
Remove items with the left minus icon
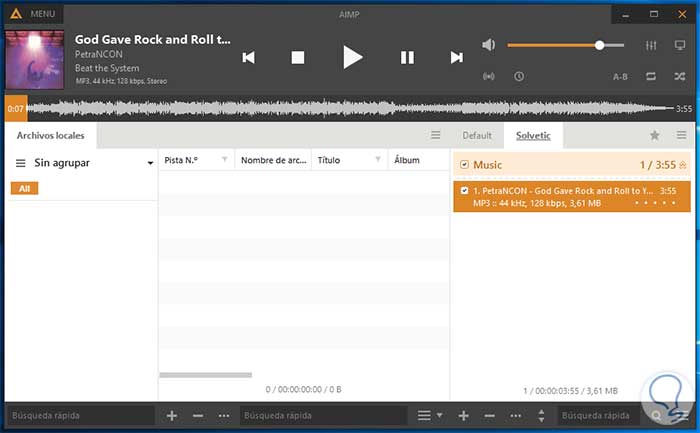point(198,416)
